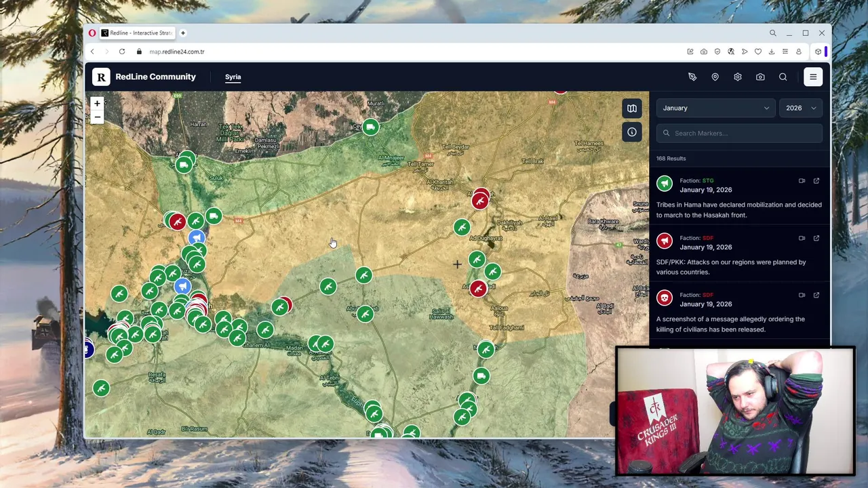Show map info with the info icon
Viewport: 868px width, 488px height.
pos(632,132)
